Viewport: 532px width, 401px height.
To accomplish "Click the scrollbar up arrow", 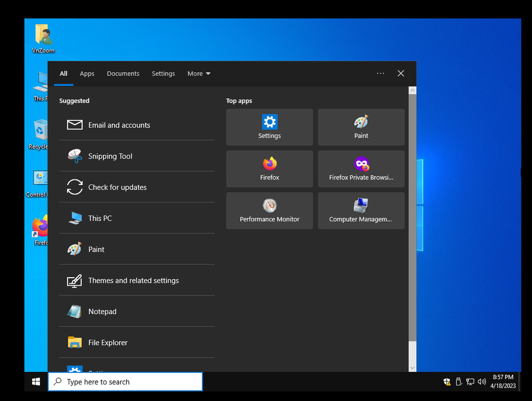I will (413, 90).
